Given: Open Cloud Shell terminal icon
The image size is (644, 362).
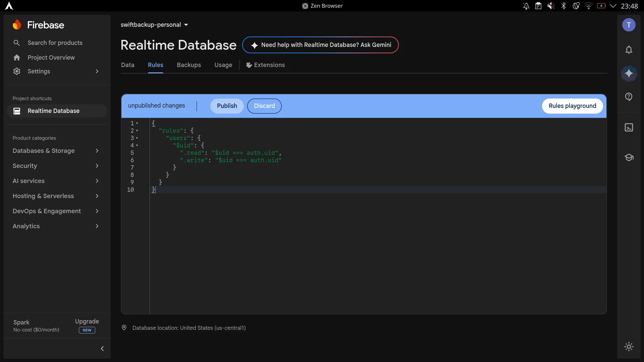Looking at the screenshot, I should [x=629, y=127].
